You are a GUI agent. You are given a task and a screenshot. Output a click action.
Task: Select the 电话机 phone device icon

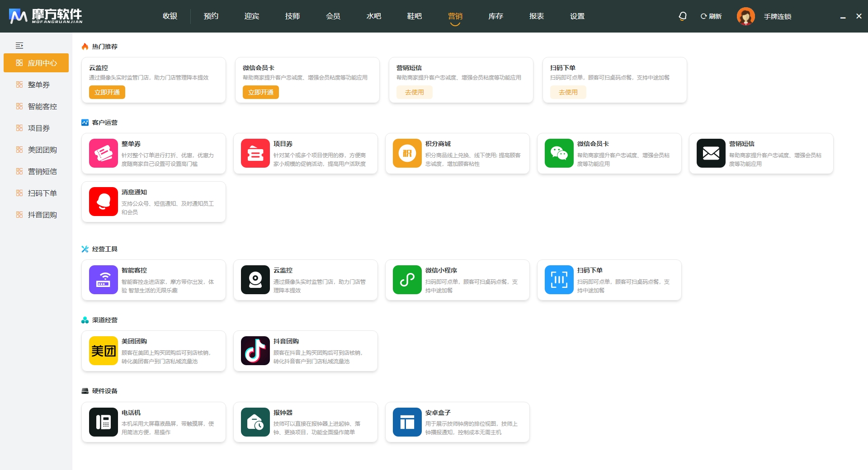(103, 422)
